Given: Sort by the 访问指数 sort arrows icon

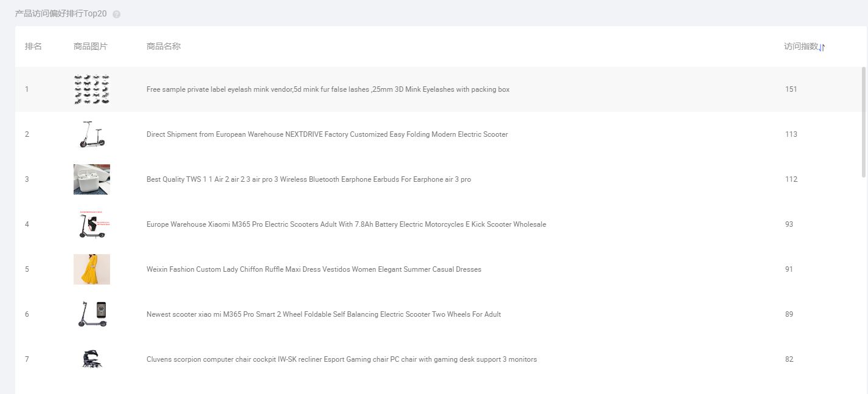Looking at the screenshot, I should point(822,47).
